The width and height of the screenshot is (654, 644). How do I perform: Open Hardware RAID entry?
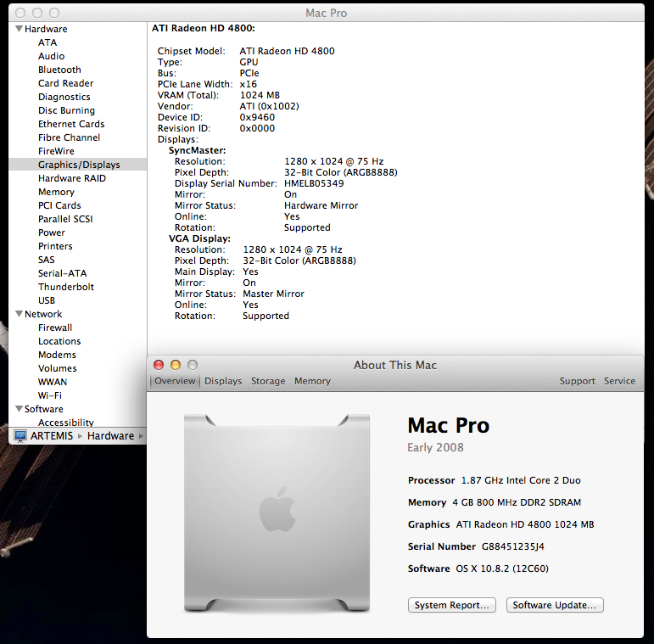72,178
